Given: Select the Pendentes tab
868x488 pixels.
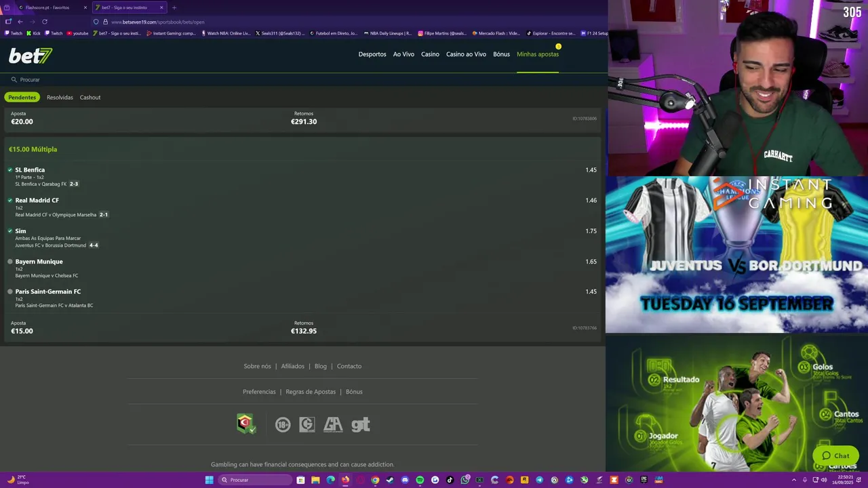Looking at the screenshot, I should point(22,98).
